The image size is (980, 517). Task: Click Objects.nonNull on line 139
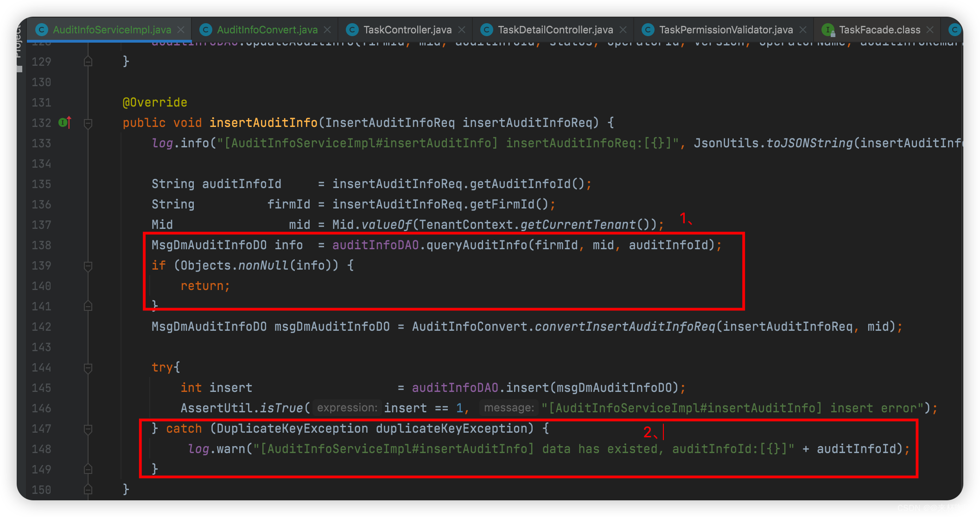pos(234,265)
